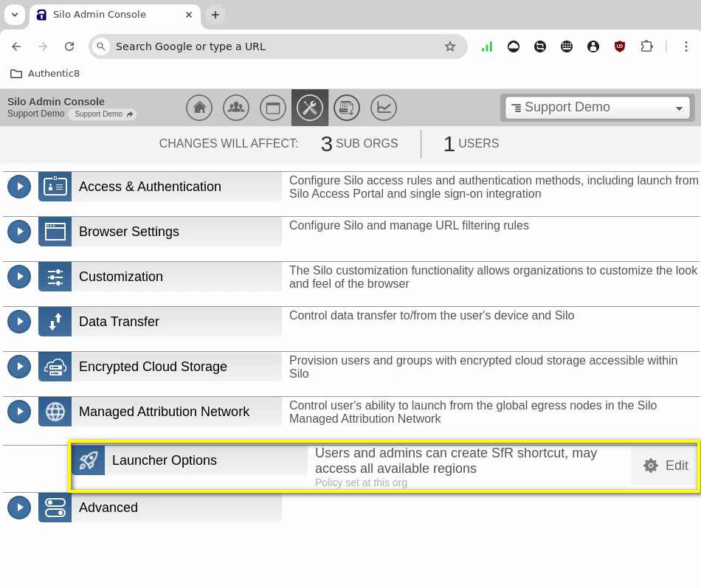The height and width of the screenshot is (588, 701).
Task: Open the logs export icon
Action: coord(347,108)
